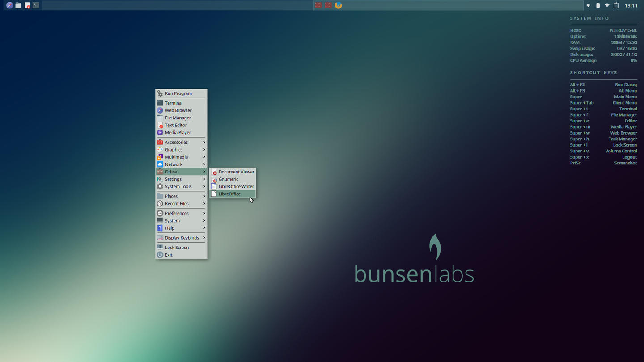The height and width of the screenshot is (362, 644).
Task: Open the System menu entry
Action: [x=181, y=221]
